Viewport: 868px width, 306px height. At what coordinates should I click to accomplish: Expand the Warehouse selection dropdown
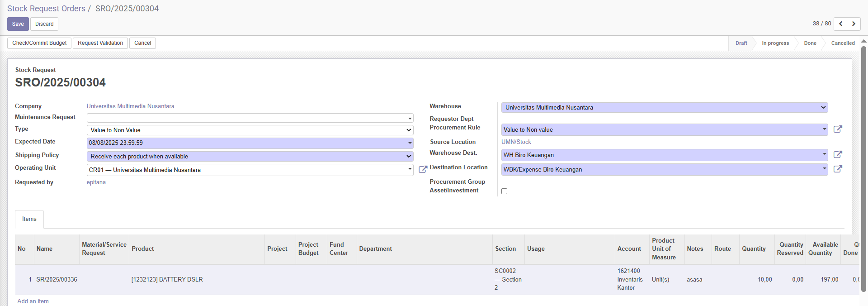(664, 108)
